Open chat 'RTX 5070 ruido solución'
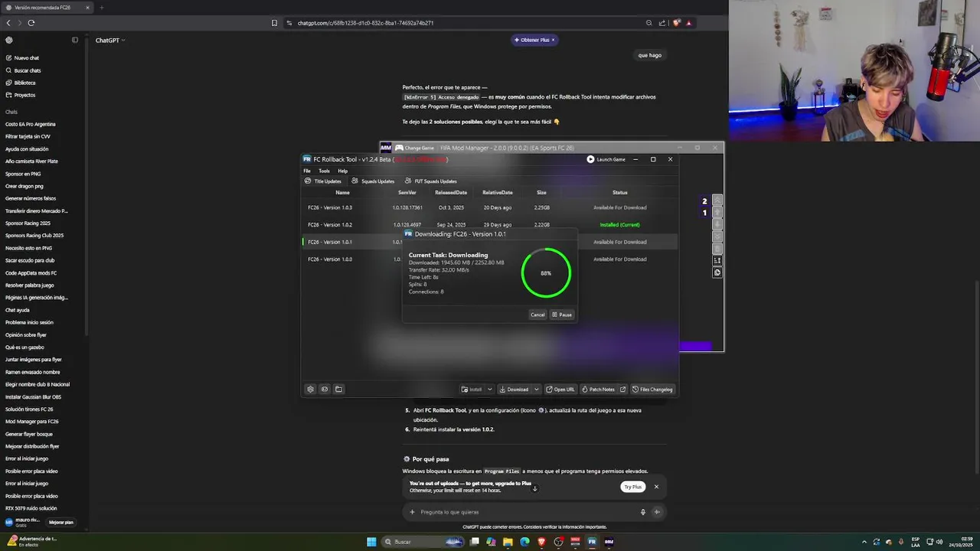Screen dimensions: 980x551 (x=31, y=508)
